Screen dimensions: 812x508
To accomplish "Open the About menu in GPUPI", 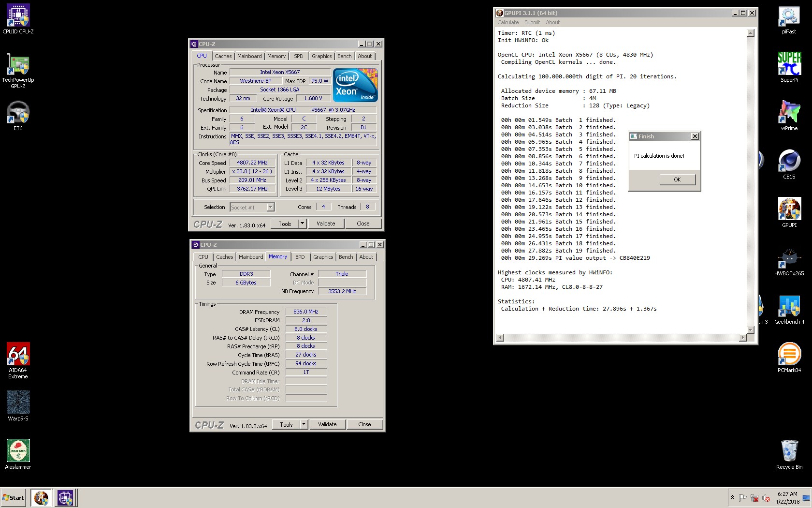I will 553,22.
